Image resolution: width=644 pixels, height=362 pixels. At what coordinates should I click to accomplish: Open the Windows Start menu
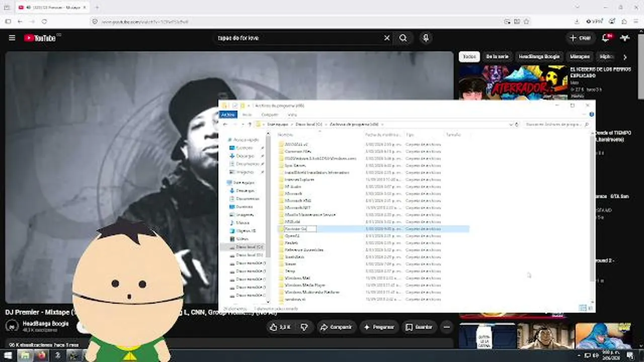[9, 355]
